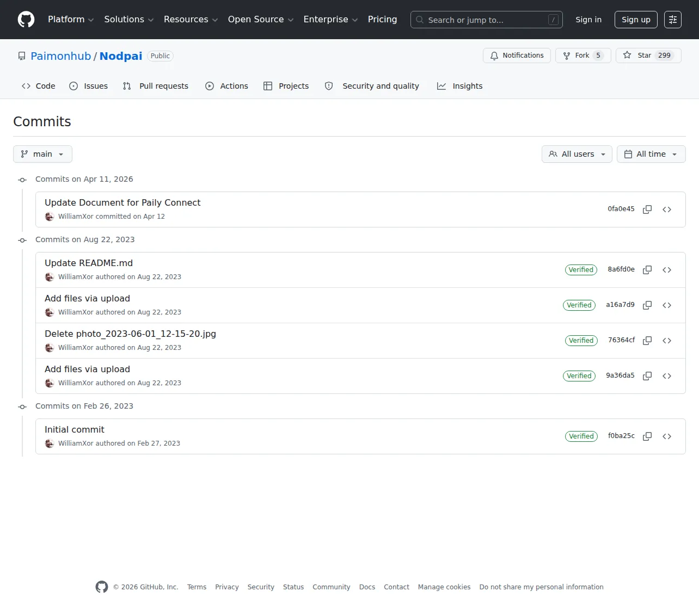Open the Nodpai repository link
Viewport: 699px width, 616px height.
click(121, 56)
